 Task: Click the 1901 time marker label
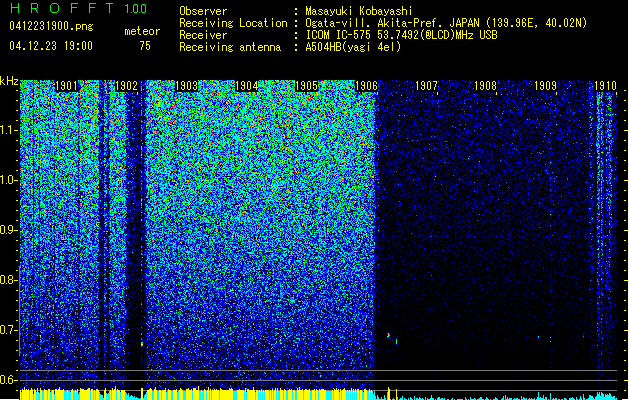(x=66, y=86)
